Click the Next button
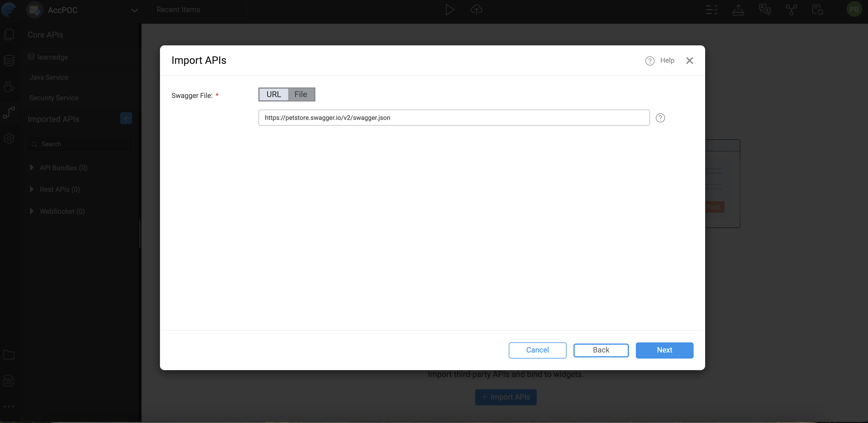The height and width of the screenshot is (423, 868). (x=664, y=350)
